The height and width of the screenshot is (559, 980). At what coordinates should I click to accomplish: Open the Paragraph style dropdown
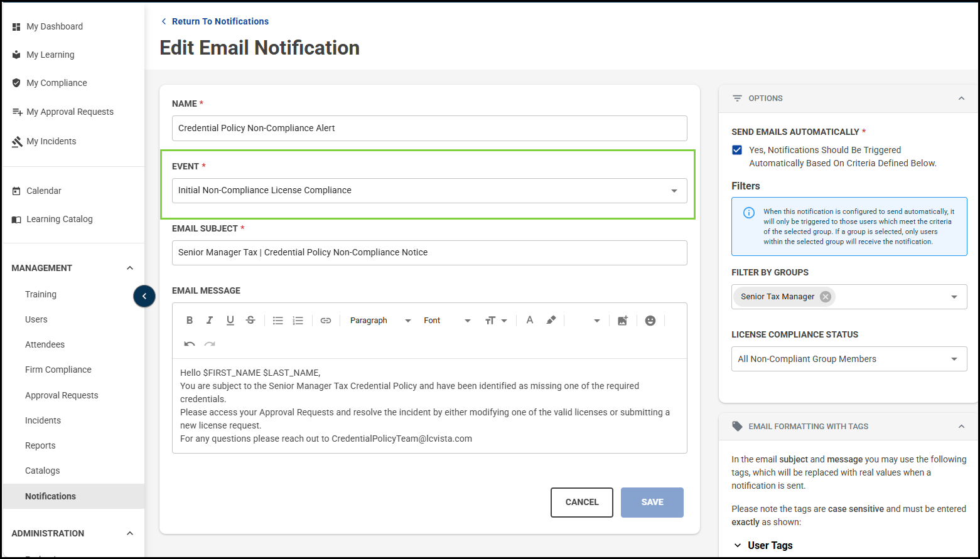[380, 321]
